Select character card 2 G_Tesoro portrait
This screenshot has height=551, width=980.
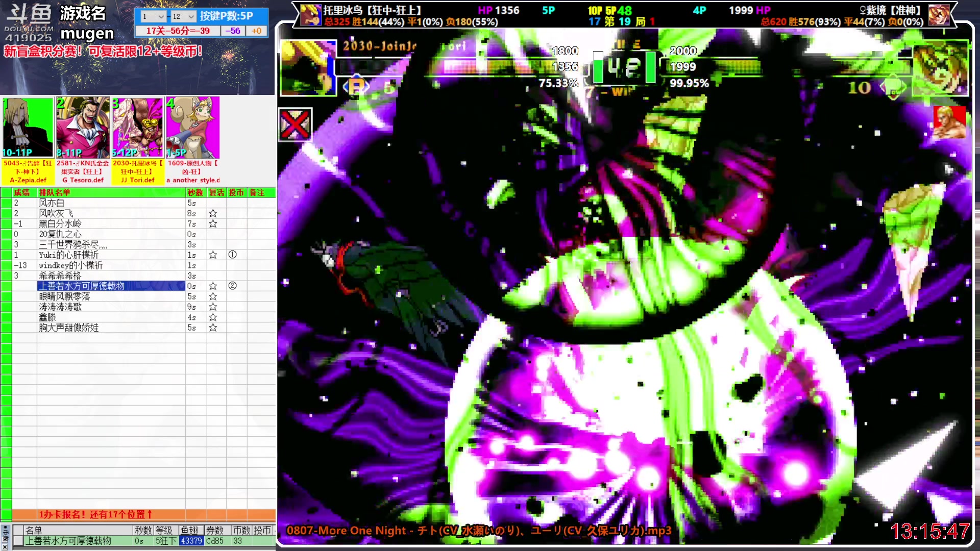click(x=83, y=127)
